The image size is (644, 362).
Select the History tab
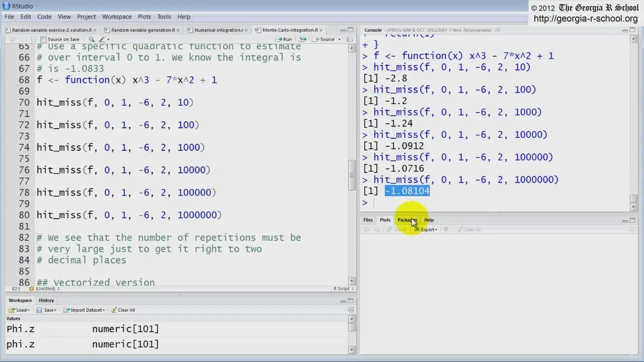(x=46, y=300)
